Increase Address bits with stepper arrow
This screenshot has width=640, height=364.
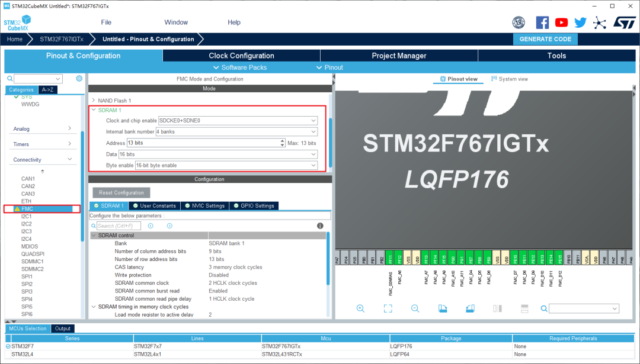click(283, 141)
